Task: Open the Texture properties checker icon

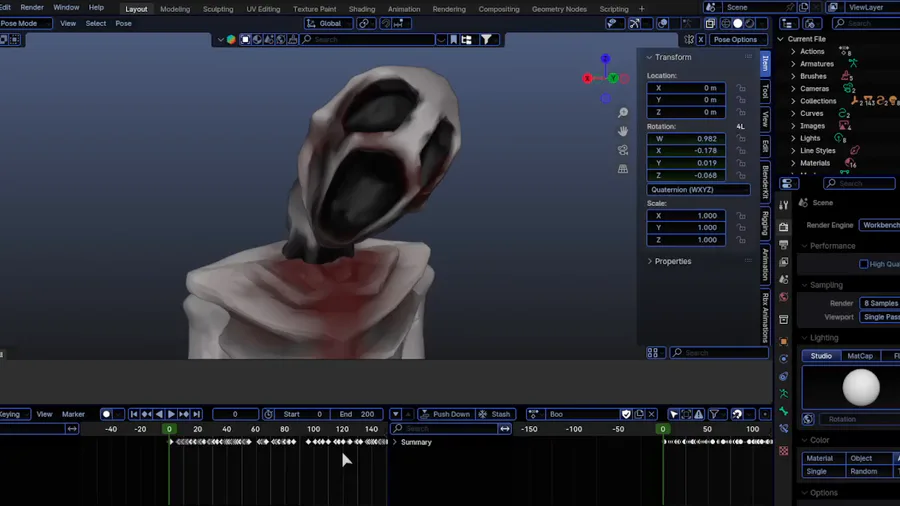Action: 783,451
